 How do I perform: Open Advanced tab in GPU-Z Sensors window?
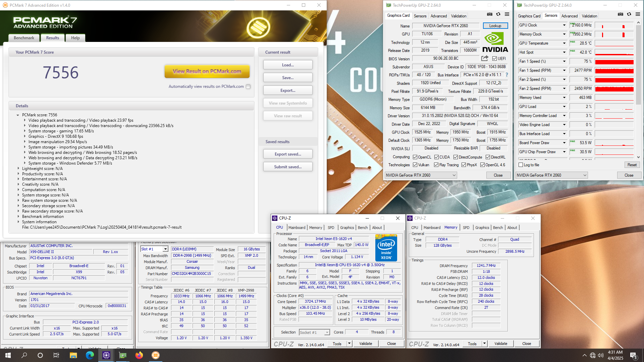coord(570,16)
